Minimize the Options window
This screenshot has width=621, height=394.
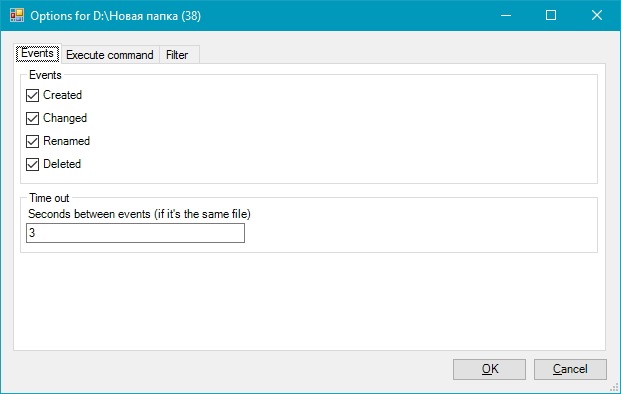coord(506,15)
